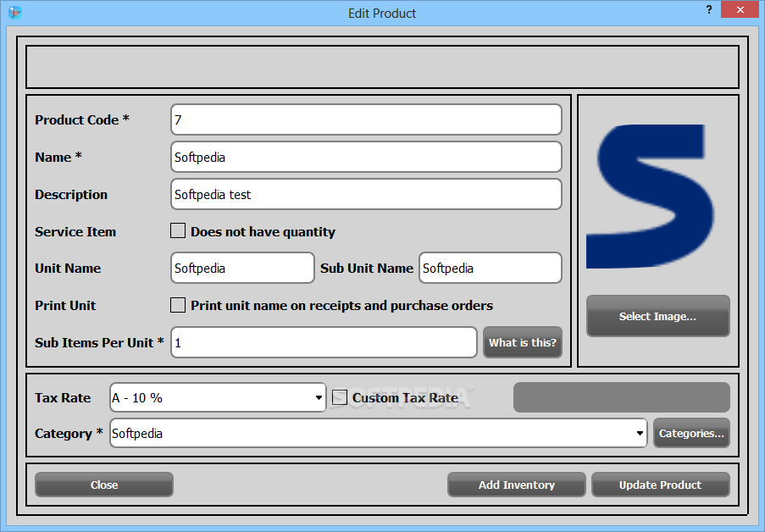
Task: Close the Edit Product dialog window
Action: tap(740, 10)
